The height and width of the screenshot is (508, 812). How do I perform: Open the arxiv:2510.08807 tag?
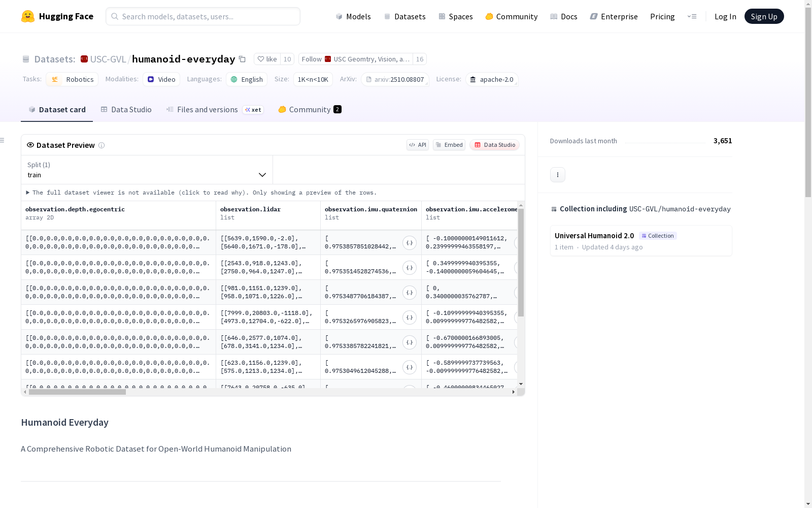pos(395,79)
